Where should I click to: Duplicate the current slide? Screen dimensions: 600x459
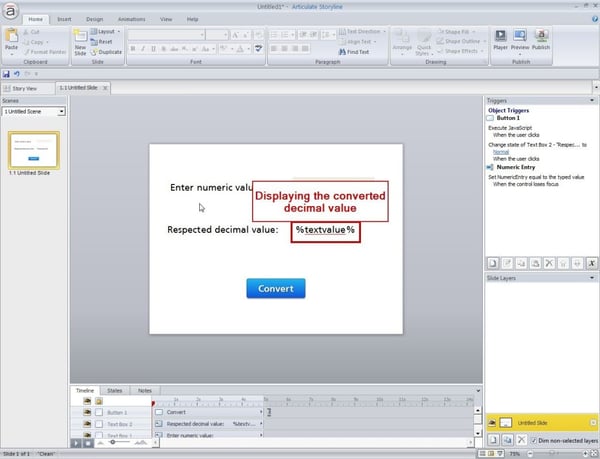pos(106,52)
